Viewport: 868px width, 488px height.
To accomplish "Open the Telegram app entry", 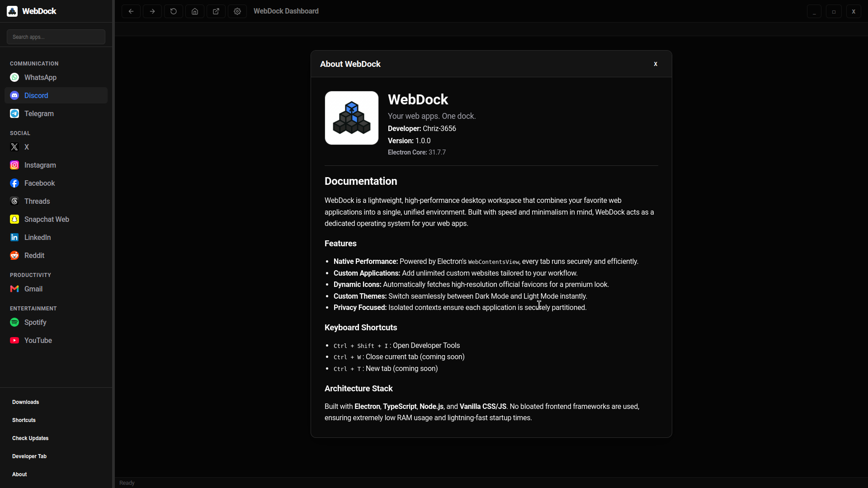I will click(x=56, y=113).
